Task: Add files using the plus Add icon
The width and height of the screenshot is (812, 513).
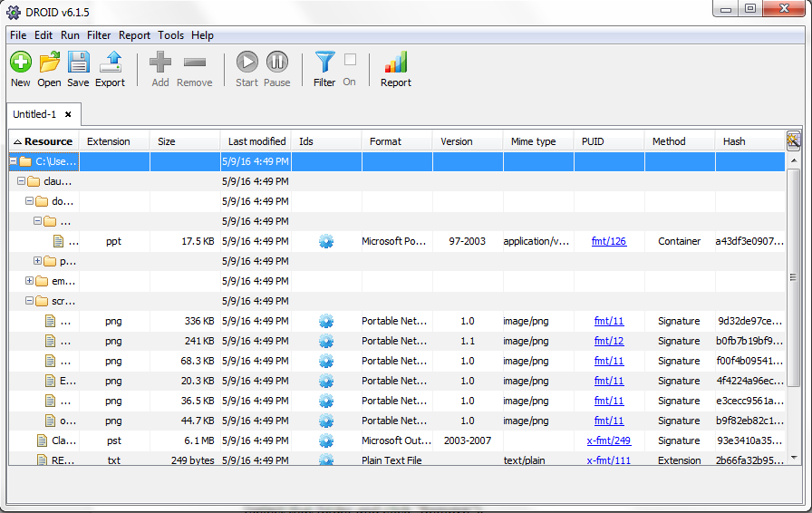Action: coord(160,63)
